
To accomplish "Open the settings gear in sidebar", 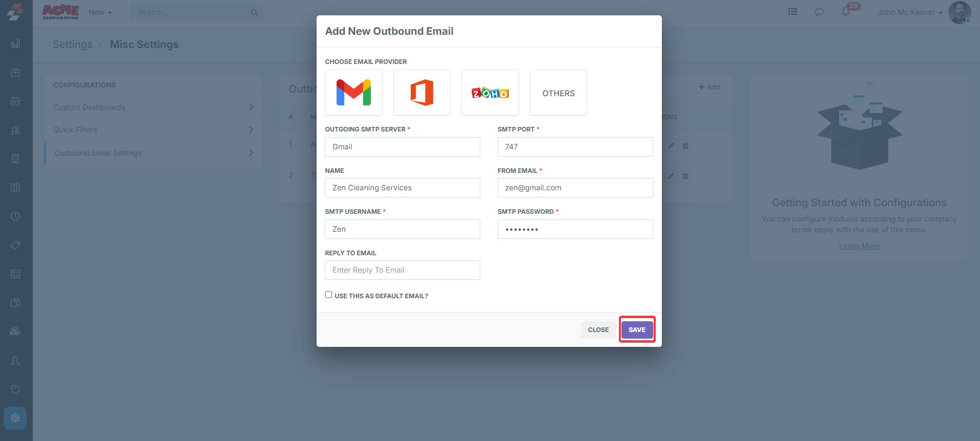I will click(15, 418).
